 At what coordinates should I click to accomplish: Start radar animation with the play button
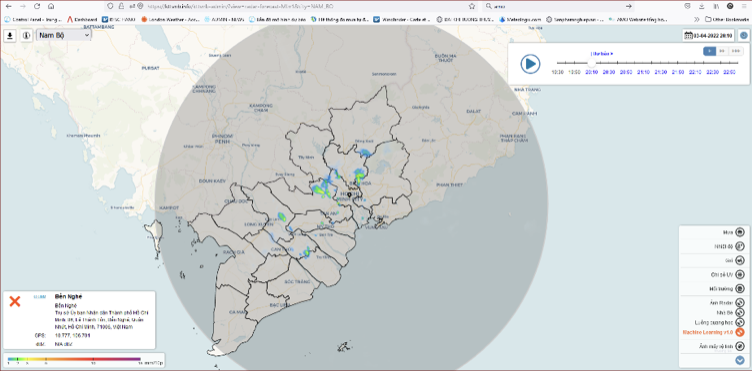(530, 63)
